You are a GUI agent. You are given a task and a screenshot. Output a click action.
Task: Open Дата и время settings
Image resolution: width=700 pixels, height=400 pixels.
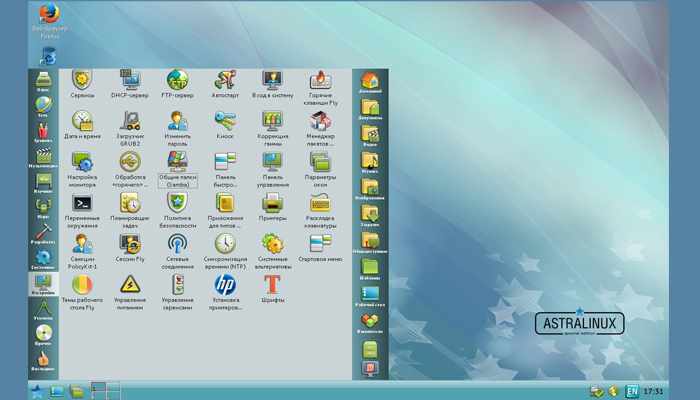pos(82,125)
